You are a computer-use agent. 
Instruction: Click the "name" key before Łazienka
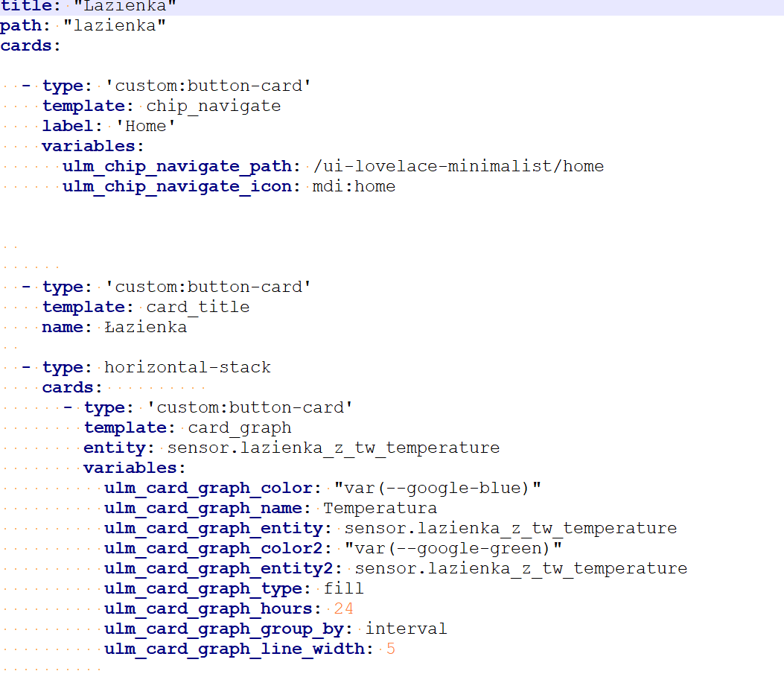[62, 327]
